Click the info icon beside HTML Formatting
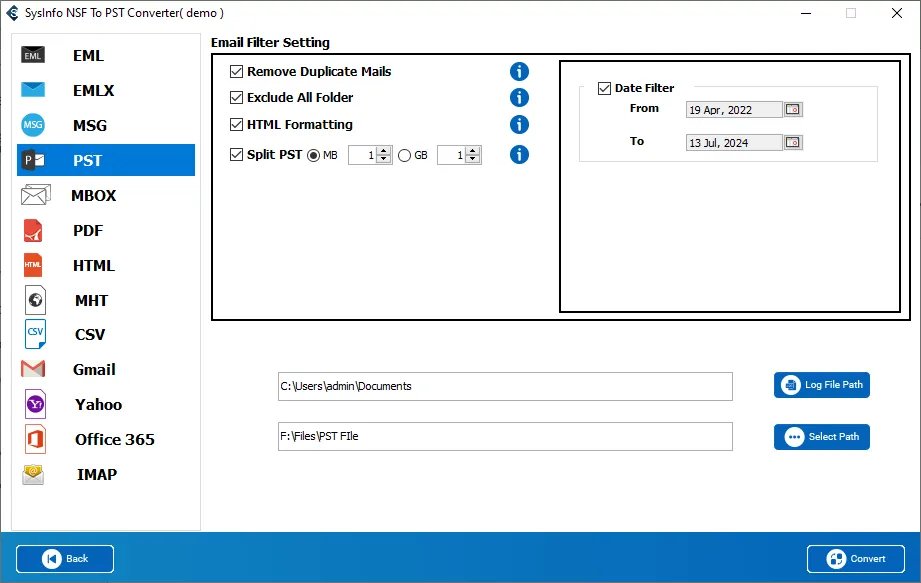921x583 pixels. pos(519,125)
